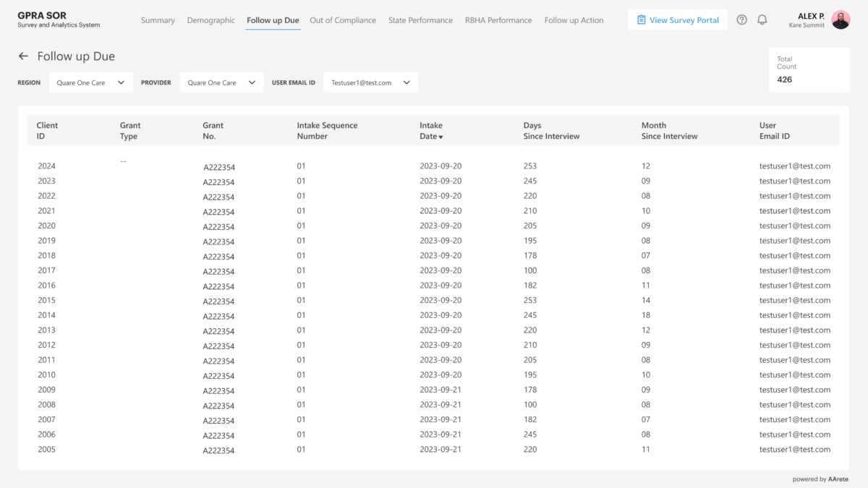Go to the Out of Compliance tab
Viewport: 868px width, 488px height.
click(343, 20)
